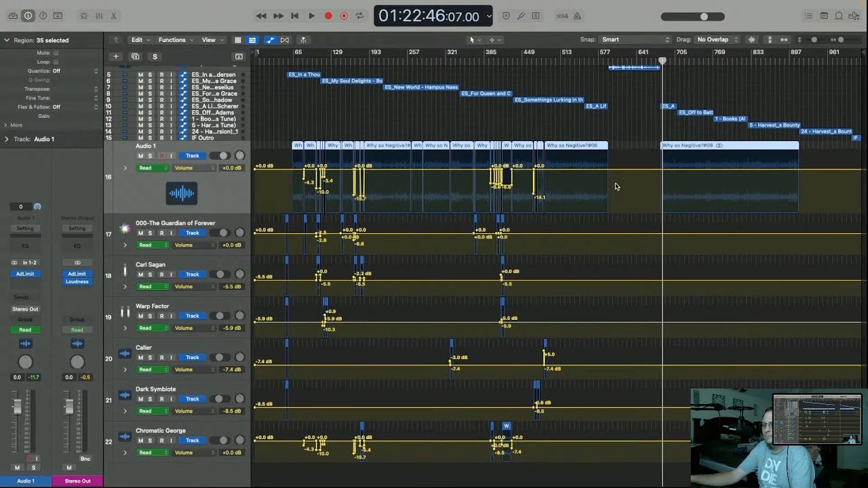Click the vertical auto zoom button
This screenshot has width=868, height=488.
[770, 40]
